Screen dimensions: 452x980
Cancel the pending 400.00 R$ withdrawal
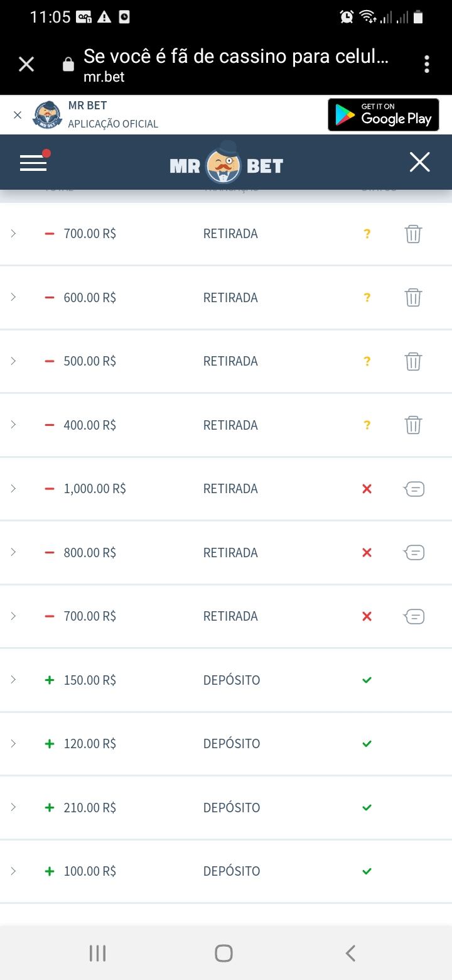413,425
